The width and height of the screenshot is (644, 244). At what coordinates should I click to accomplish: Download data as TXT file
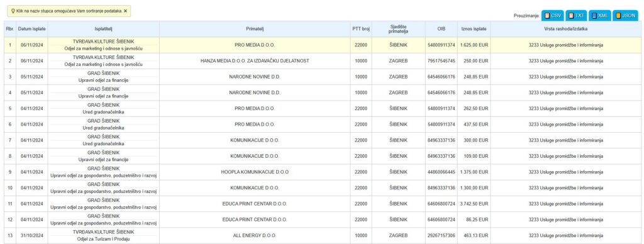576,15
